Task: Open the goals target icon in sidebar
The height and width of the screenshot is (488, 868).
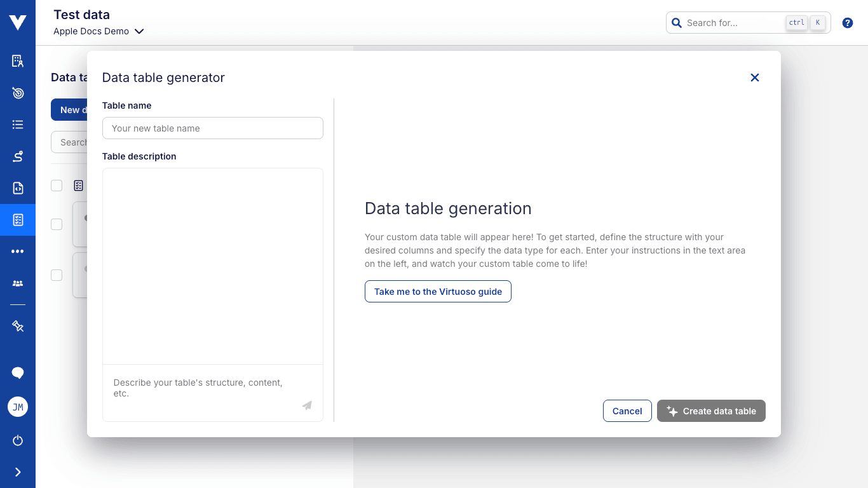Action: (x=17, y=92)
